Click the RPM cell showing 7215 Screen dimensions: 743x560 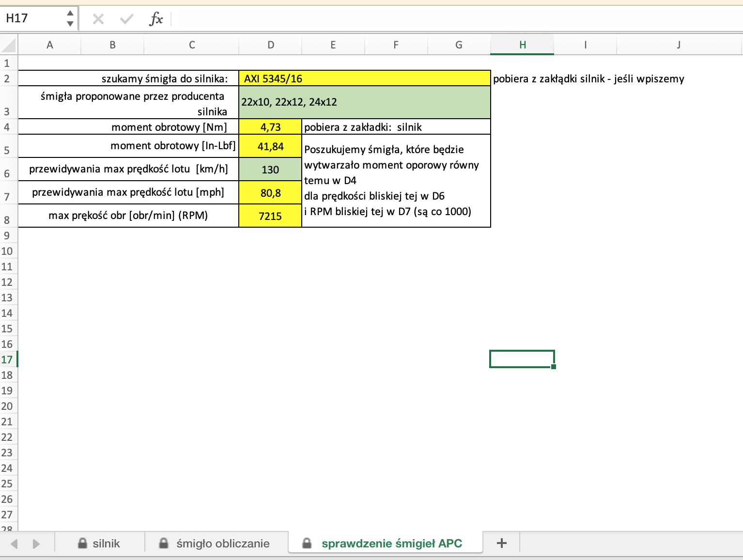point(270,216)
